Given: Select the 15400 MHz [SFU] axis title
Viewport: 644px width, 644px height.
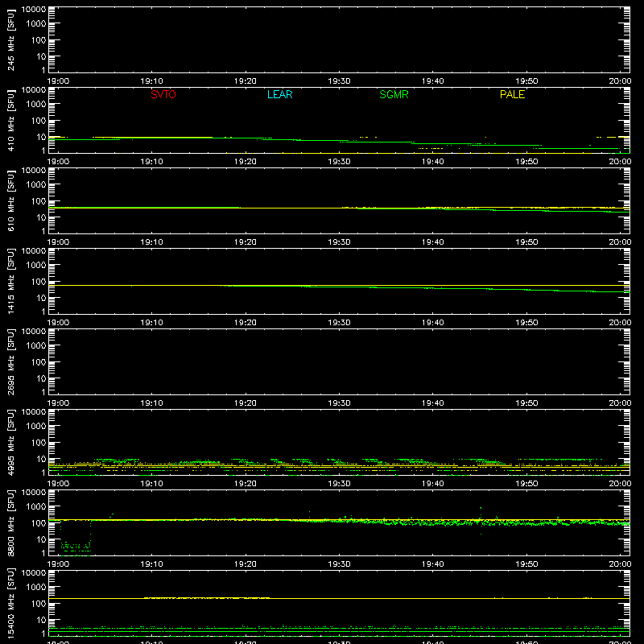Looking at the screenshot, I should pos(11,603).
